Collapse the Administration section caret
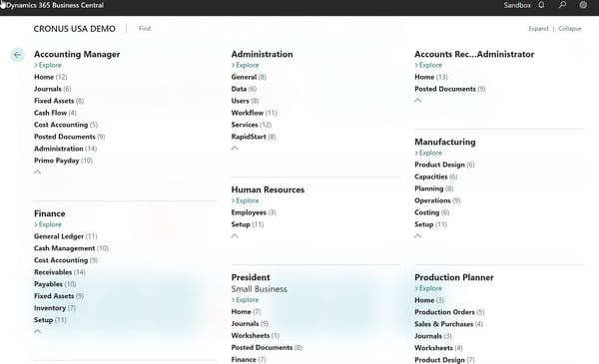The image size is (599, 364). tap(235, 148)
